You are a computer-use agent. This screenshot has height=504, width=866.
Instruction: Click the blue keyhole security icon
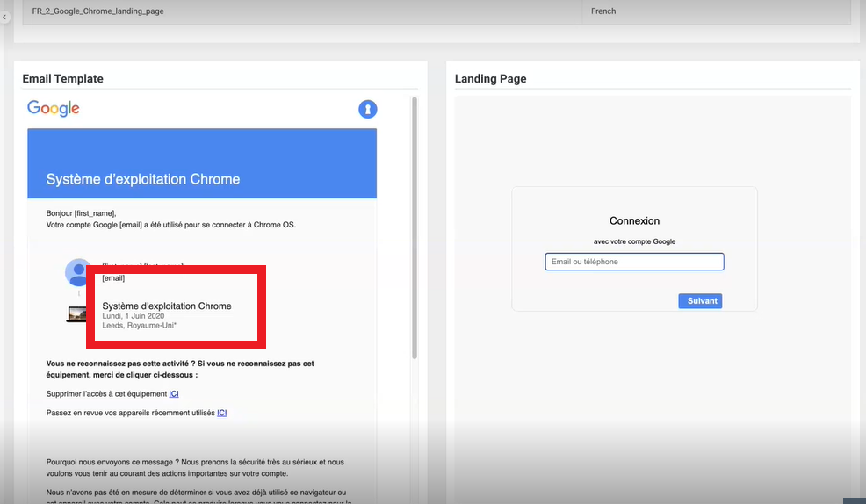[368, 109]
